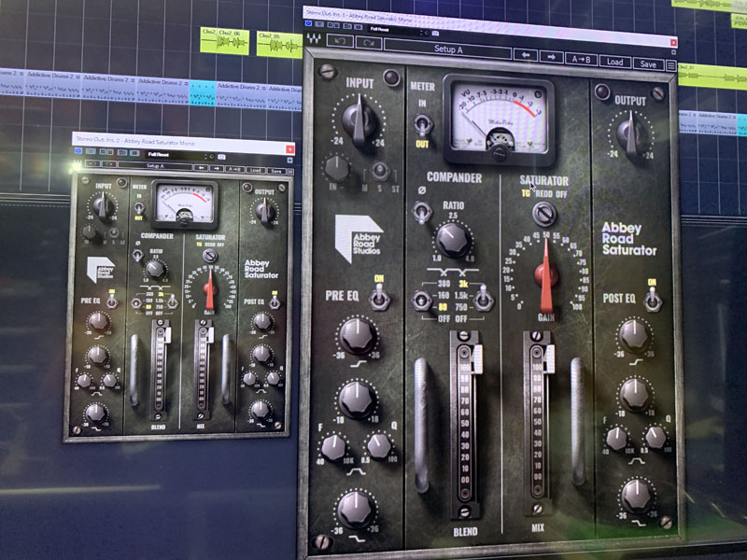Click Blend fader handle in large window
Screen dimensions: 747x560
tap(476, 359)
